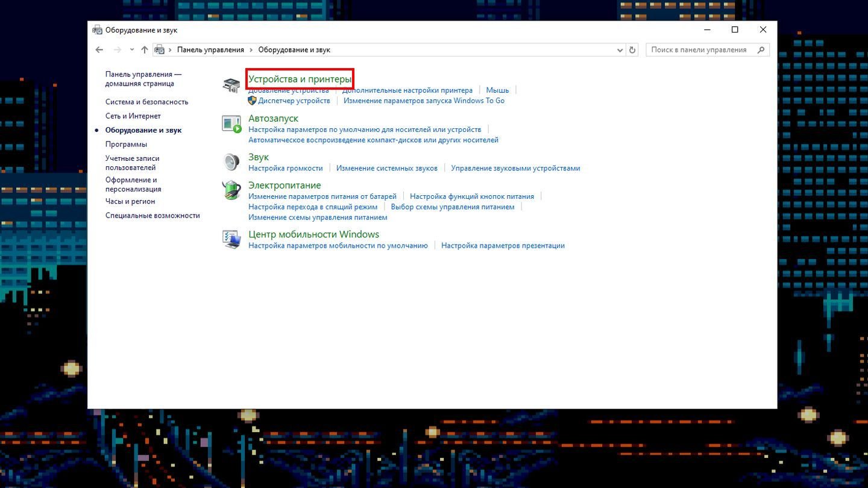This screenshot has height=488, width=868.
Task: Open Панель управления — домашняя страница
Action: click(143, 79)
